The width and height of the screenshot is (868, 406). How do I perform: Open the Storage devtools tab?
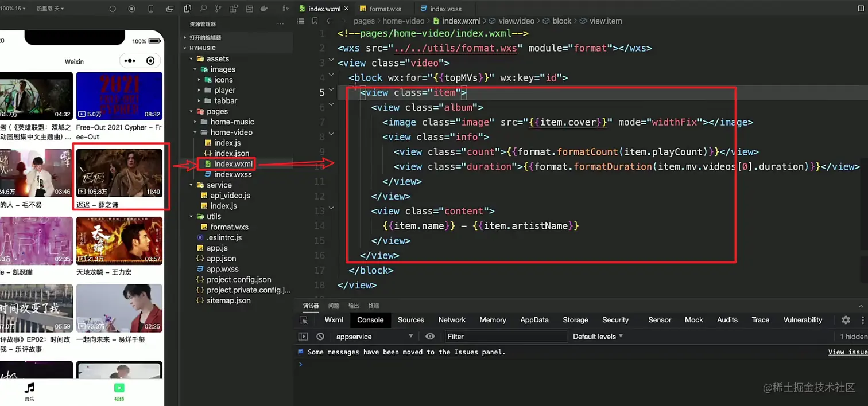(575, 320)
